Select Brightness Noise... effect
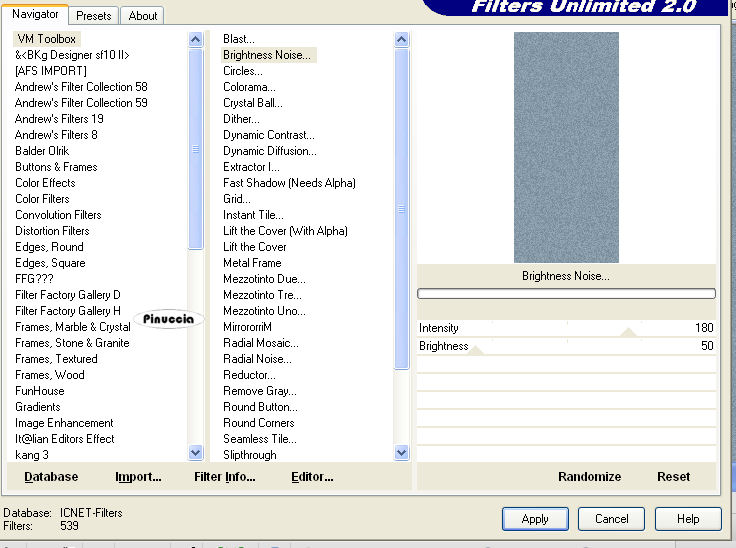This screenshot has height=548, width=736. point(267,55)
